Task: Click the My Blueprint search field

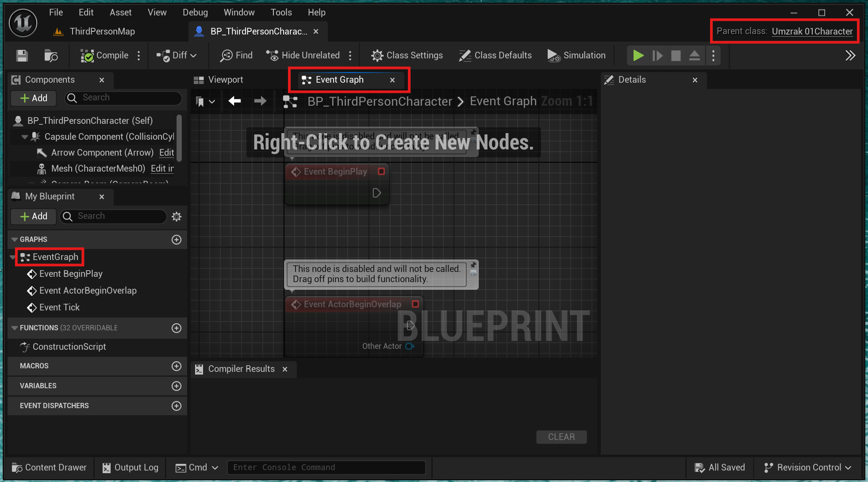Action: pyautogui.click(x=113, y=216)
